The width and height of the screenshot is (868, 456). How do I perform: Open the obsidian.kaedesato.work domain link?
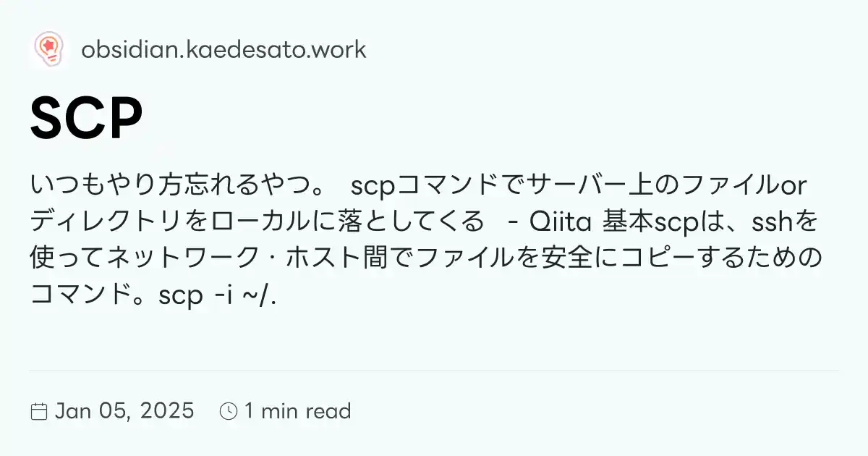224,49
